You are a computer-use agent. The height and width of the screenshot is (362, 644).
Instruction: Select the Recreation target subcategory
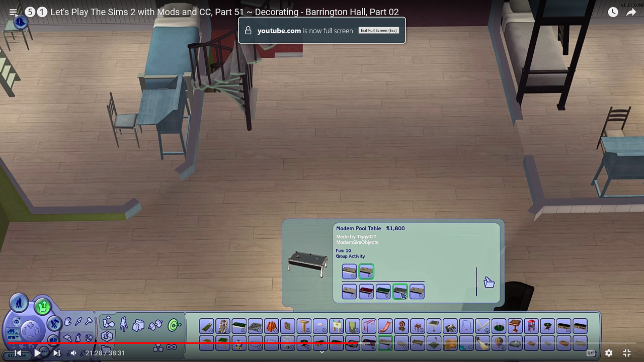coord(175,325)
